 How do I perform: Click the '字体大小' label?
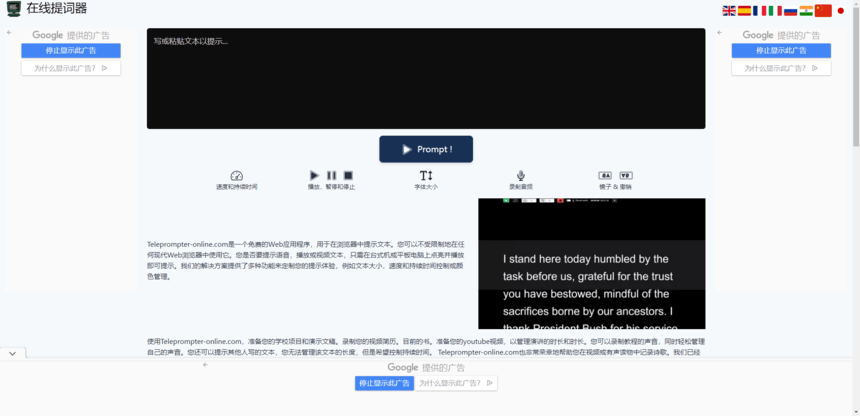pos(426,187)
